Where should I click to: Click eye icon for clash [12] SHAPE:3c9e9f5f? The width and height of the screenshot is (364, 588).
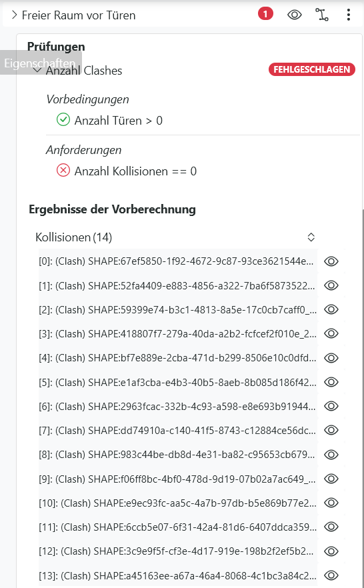(x=331, y=551)
